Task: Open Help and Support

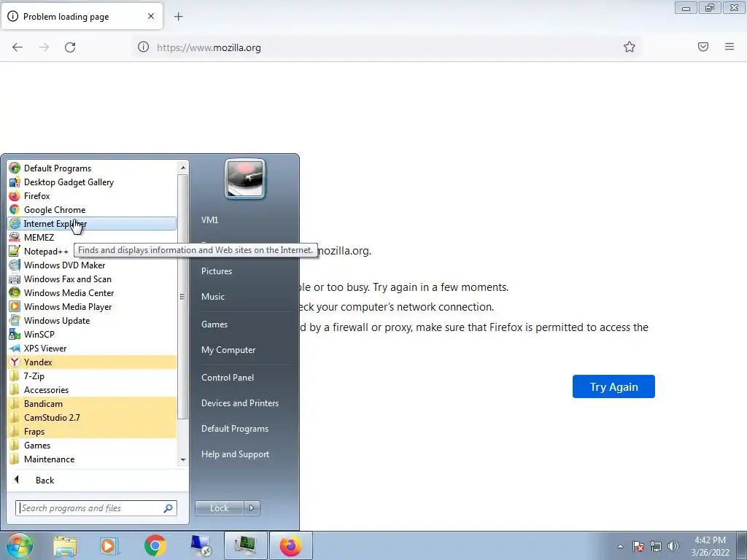Action: tap(235, 454)
